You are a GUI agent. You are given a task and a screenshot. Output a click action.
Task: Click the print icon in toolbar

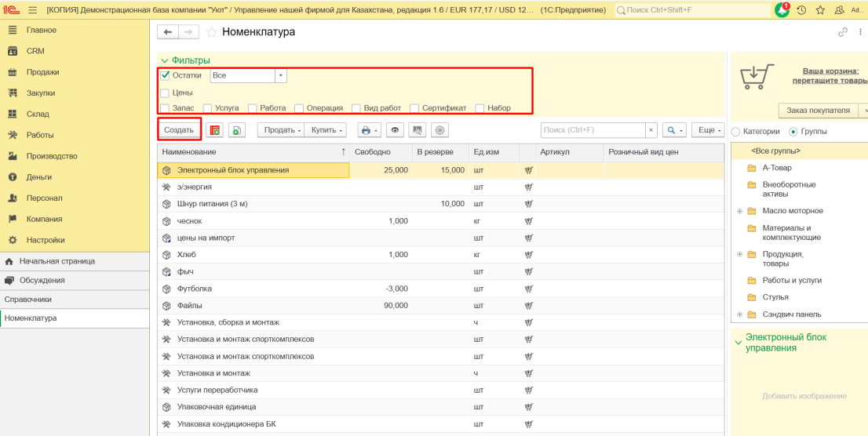(367, 130)
